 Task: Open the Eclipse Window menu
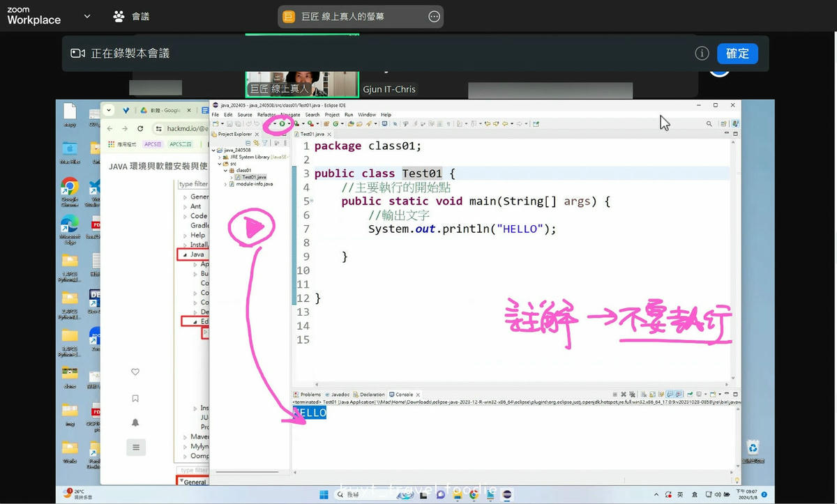(367, 114)
